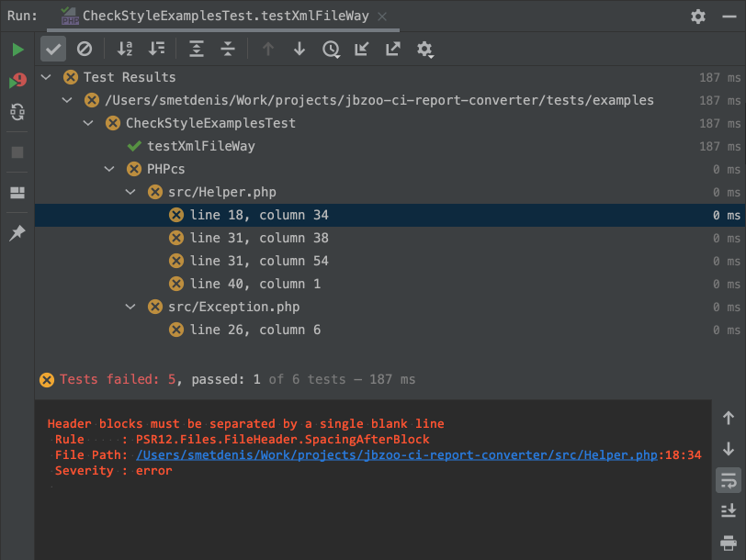Select src/Helper.php in results tree

tap(390, 192)
